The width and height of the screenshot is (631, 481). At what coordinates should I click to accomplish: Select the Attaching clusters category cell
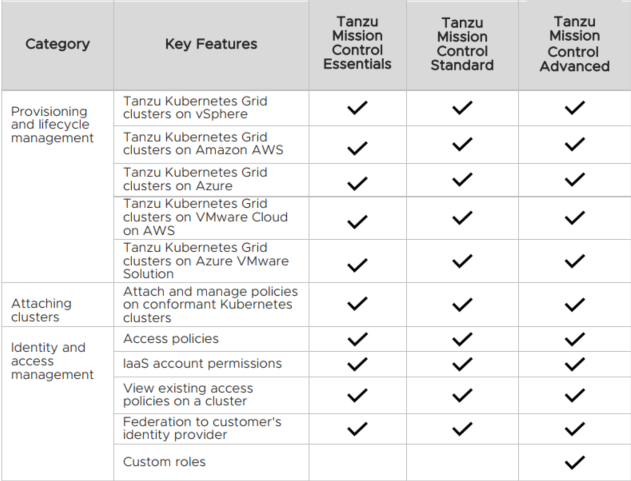(x=36, y=309)
